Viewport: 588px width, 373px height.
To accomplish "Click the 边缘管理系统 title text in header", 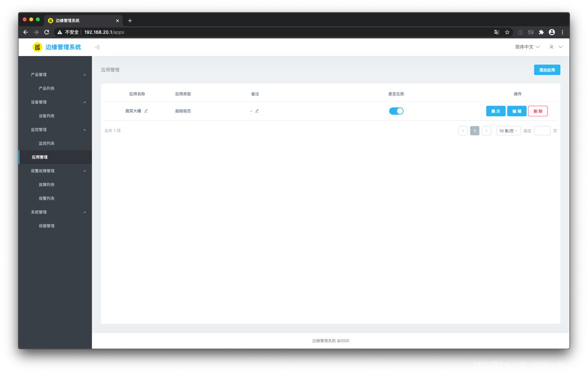I will tap(63, 47).
